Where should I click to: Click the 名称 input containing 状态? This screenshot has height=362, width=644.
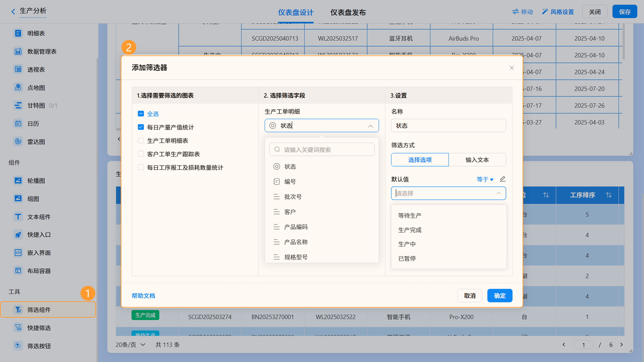pos(448,125)
